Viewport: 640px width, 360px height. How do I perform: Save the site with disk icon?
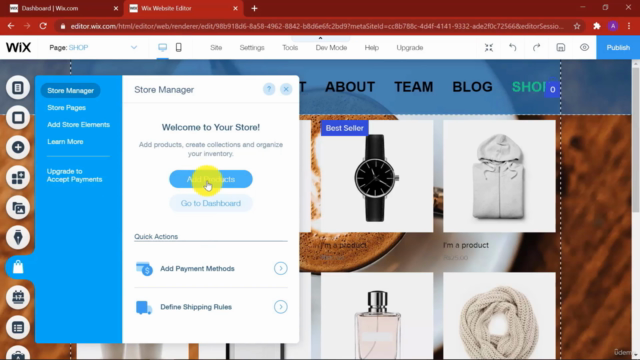click(x=561, y=47)
